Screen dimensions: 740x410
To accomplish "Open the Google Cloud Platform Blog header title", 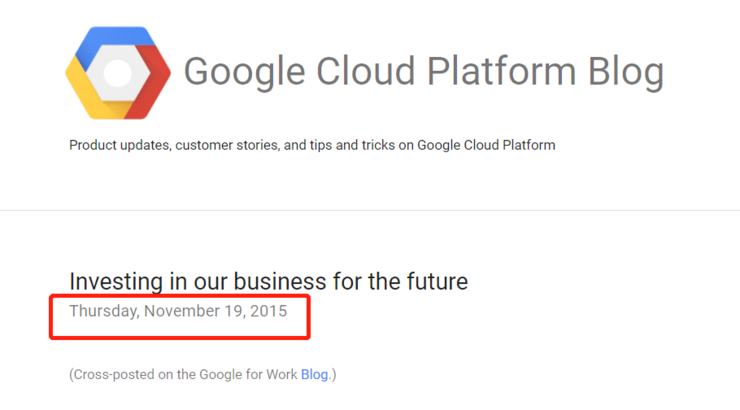I will click(424, 72).
